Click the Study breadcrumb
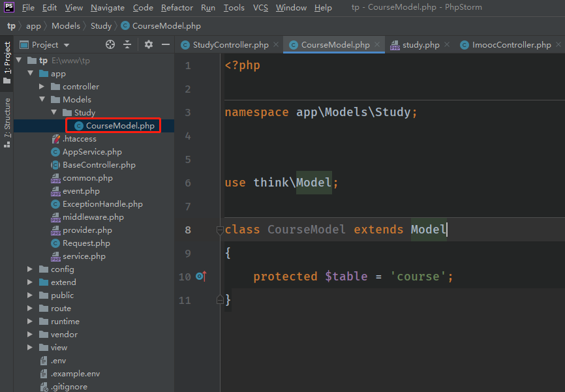 click(101, 26)
